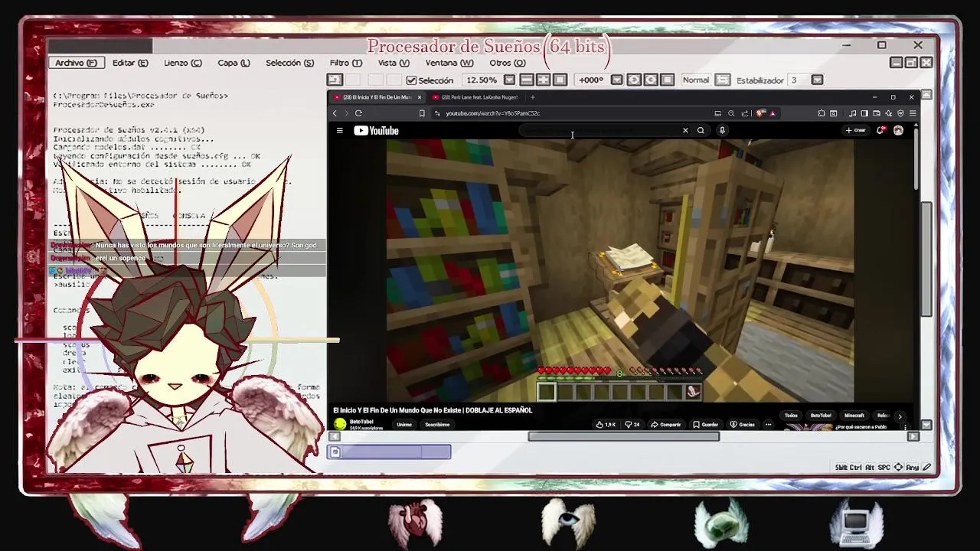Image resolution: width=980 pixels, height=551 pixels.
Task: Toggle the Selección checkbox
Action: 411,80
